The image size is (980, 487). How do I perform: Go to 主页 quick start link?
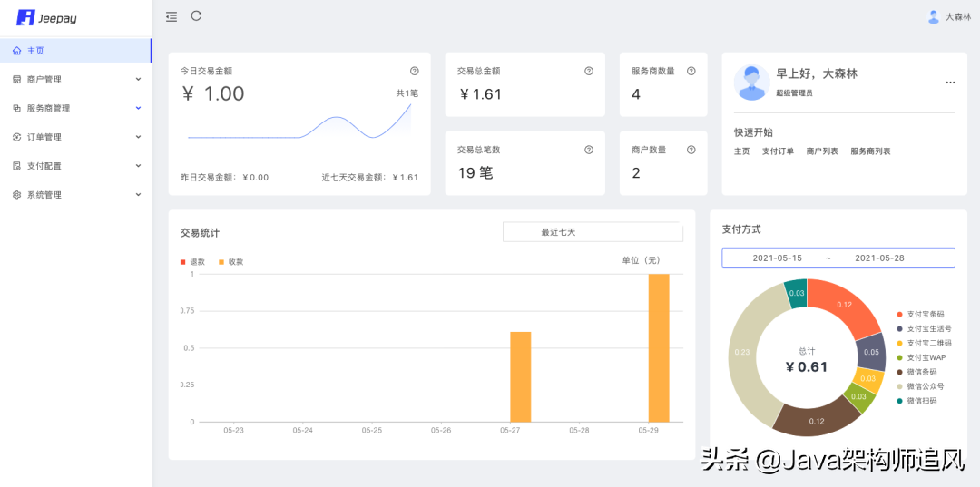742,151
